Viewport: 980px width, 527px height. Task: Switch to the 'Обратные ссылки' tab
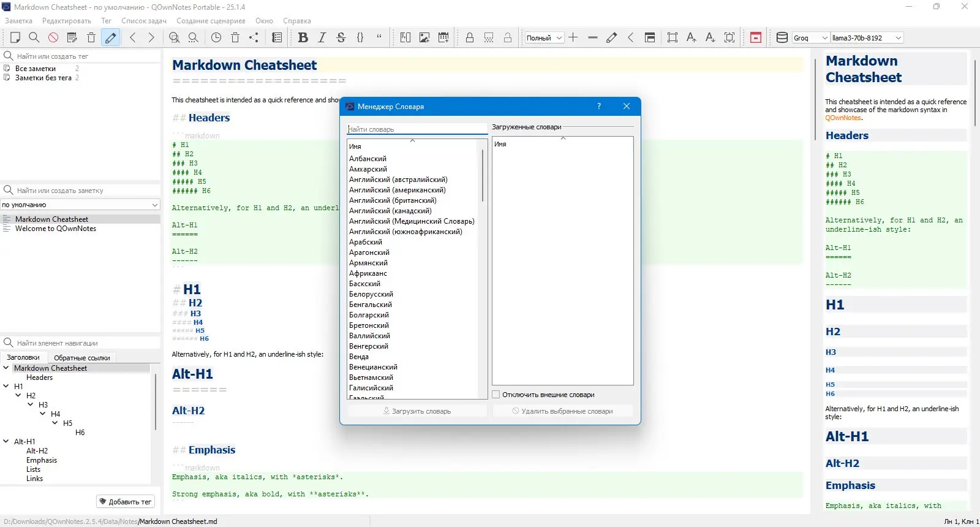click(x=82, y=358)
